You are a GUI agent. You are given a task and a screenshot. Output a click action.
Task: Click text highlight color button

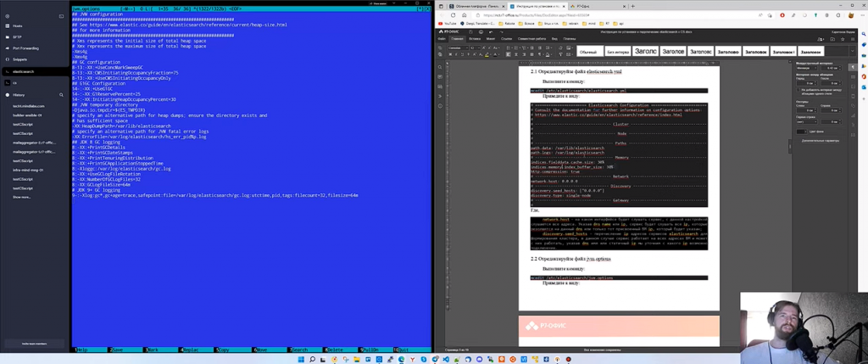coord(487,54)
